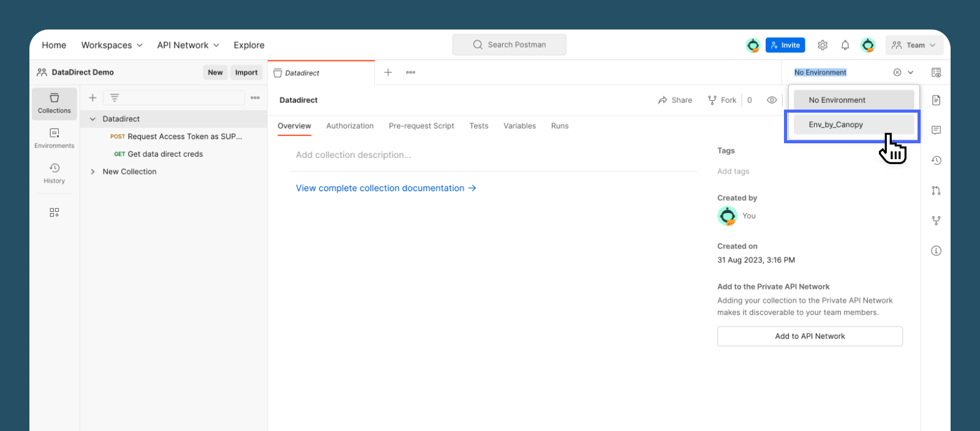Select the Datadirect open tab
This screenshot has height=431, width=980.
[321, 73]
